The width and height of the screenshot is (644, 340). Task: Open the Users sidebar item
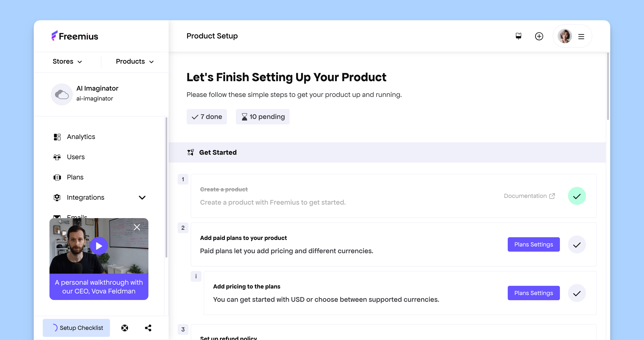click(x=76, y=157)
